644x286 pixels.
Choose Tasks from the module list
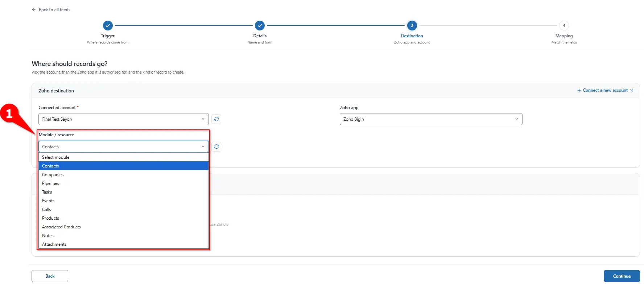pyautogui.click(x=124, y=192)
